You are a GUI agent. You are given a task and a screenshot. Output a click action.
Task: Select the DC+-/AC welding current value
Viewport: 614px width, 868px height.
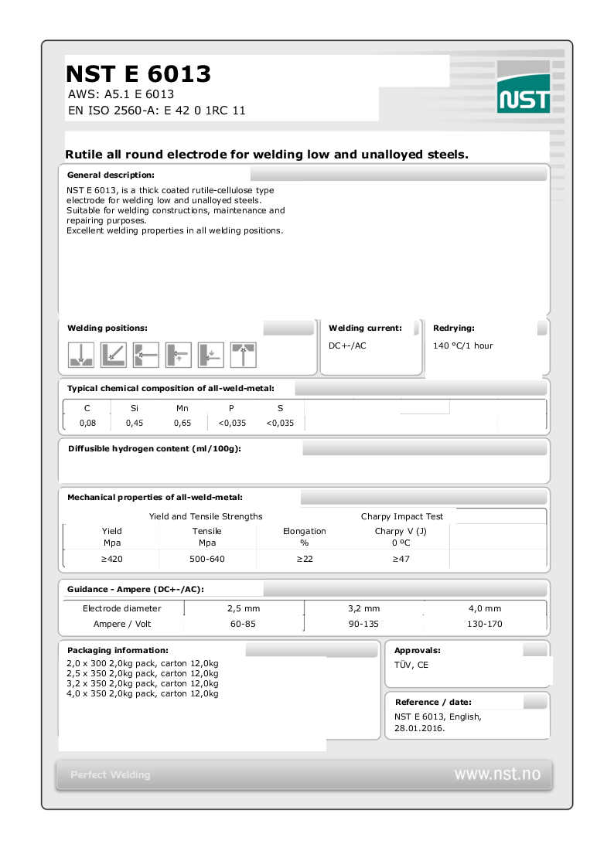pyautogui.click(x=347, y=345)
